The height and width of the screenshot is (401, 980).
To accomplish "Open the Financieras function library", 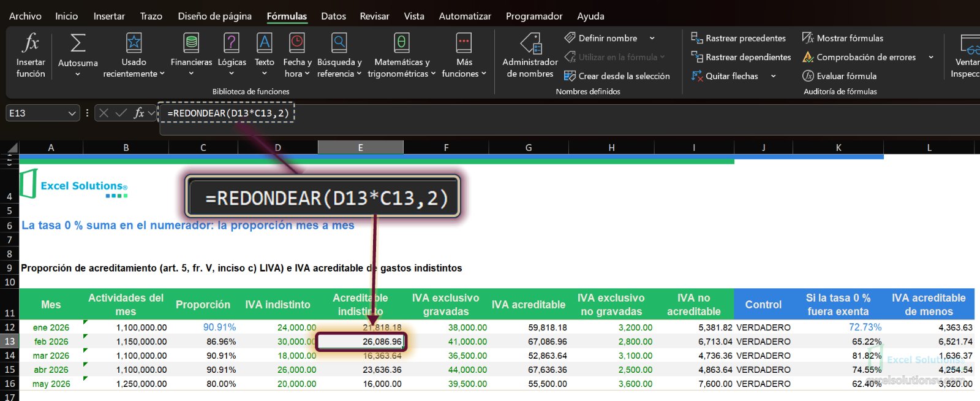I will pos(191,56).
